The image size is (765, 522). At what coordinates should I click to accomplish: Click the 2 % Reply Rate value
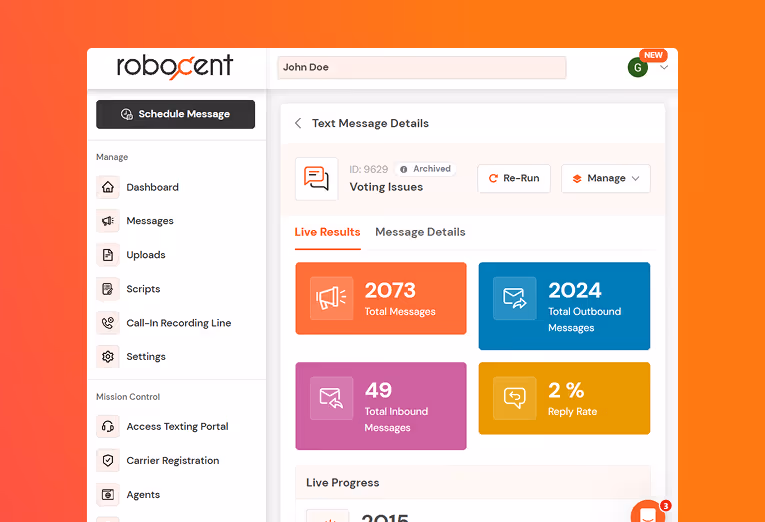[x=566, y=390]
